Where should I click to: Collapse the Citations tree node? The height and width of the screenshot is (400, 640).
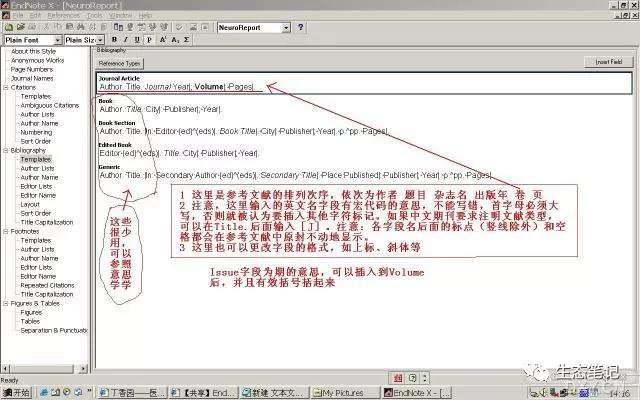click(x=6, y=87)
